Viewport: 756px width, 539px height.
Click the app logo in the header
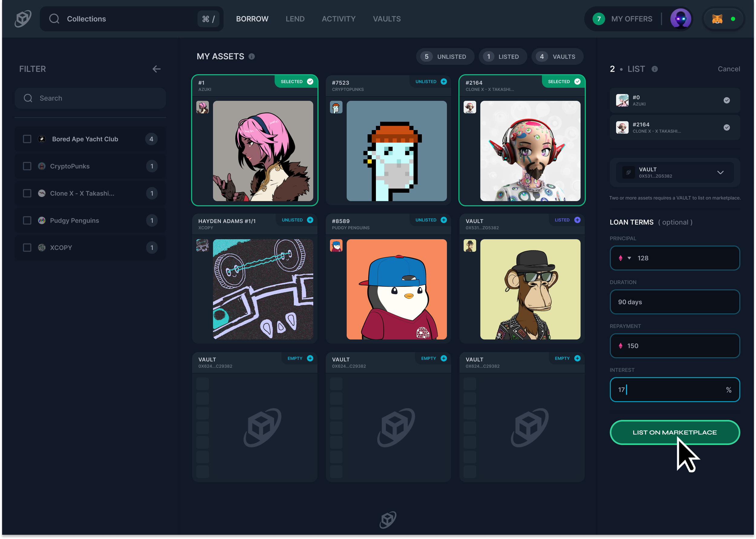[23, 18]
